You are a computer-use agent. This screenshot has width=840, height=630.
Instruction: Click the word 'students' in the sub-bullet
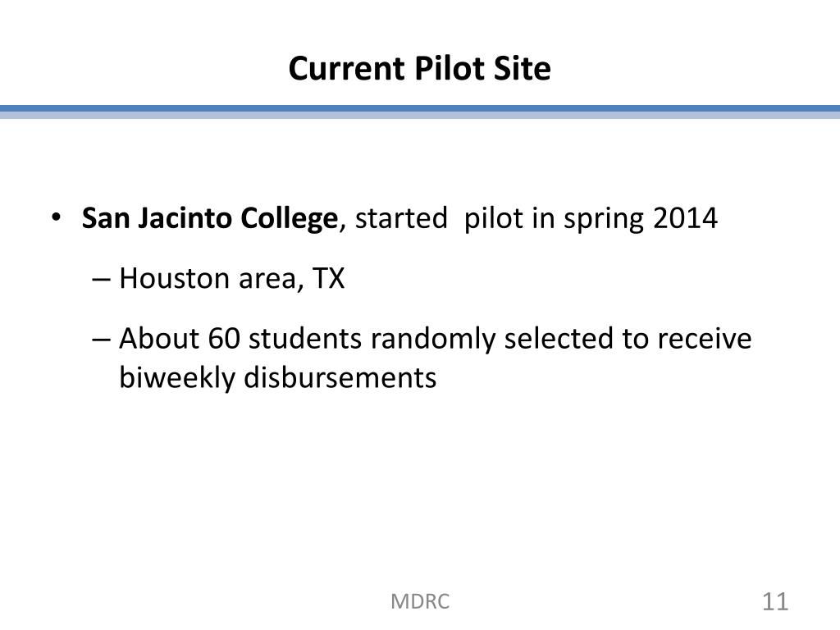pos(305,339)
